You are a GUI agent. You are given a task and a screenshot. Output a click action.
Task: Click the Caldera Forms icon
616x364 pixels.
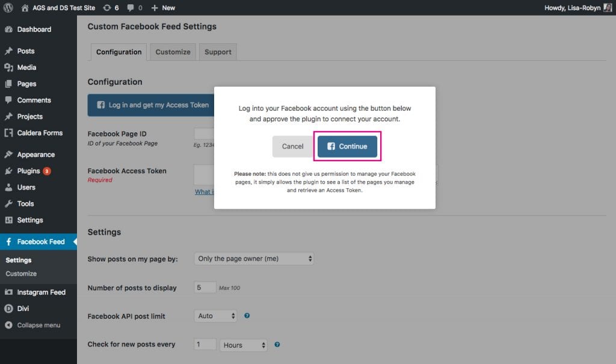(8, 133)
